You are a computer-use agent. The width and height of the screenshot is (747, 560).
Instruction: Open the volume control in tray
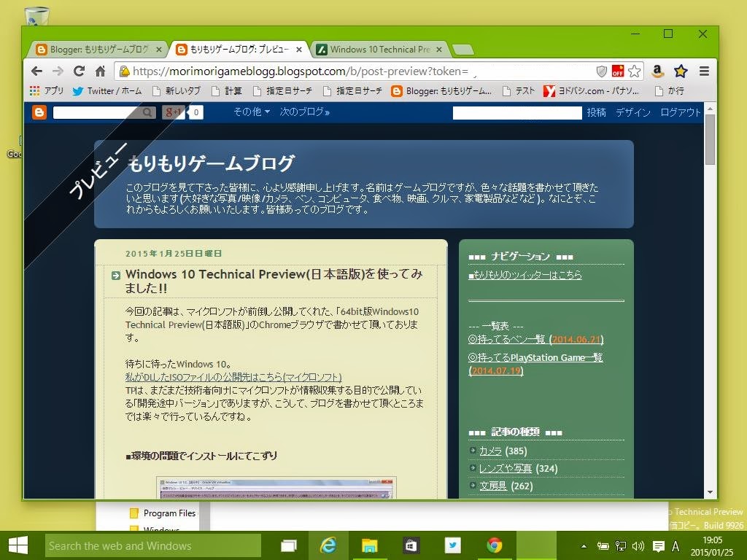point(638,546)
